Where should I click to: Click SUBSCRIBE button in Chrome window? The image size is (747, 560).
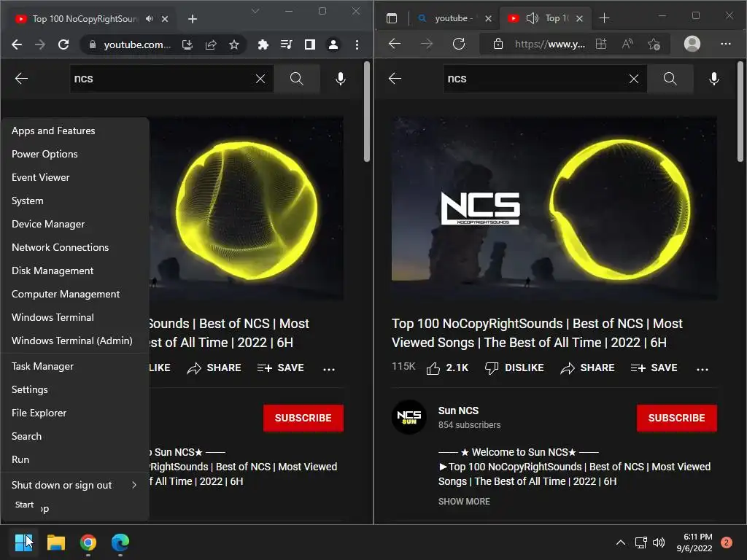pos(303,418)
